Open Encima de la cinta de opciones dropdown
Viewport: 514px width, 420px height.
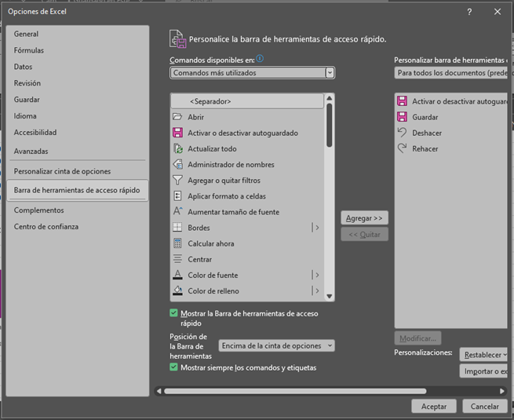pos(276,345)
